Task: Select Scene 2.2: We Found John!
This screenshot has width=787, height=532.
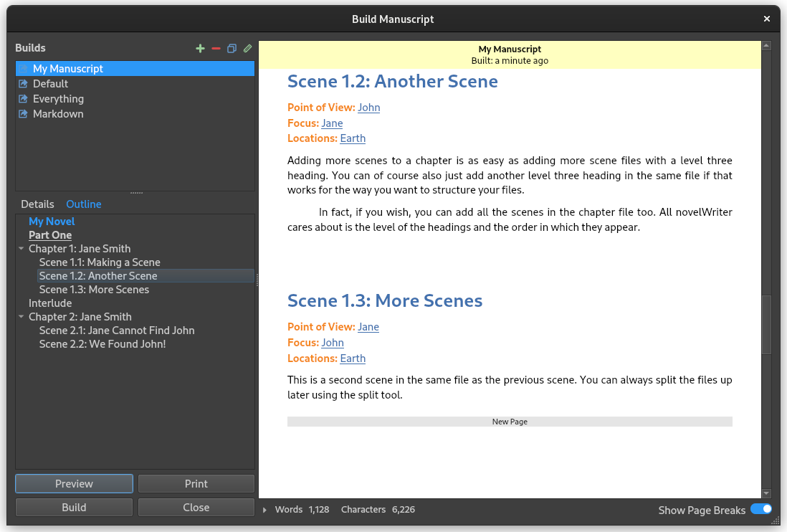Action: (x=102, y=344)
